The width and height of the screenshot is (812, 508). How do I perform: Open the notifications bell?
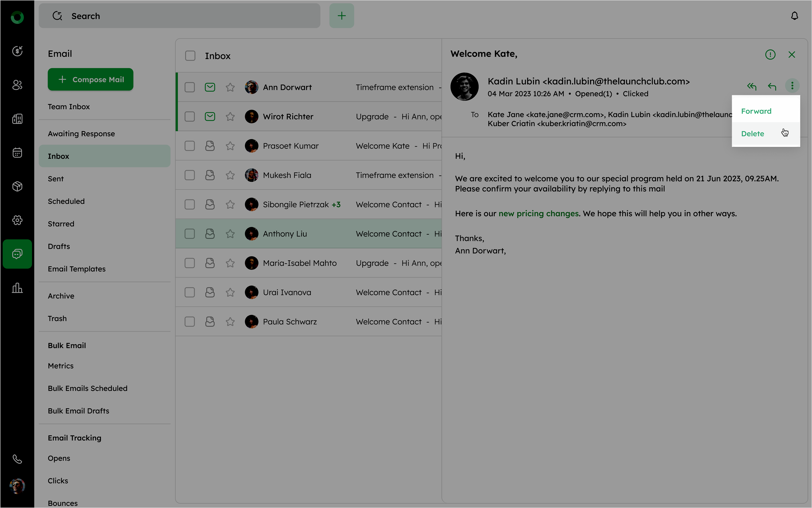pos(794,16)
